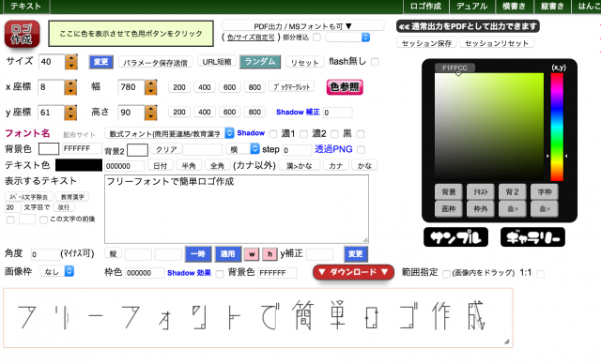Enable the 透過PNG checkbox
Image resolution: width=601 pixels, height=364 pixels.
(x=361, y=150)
